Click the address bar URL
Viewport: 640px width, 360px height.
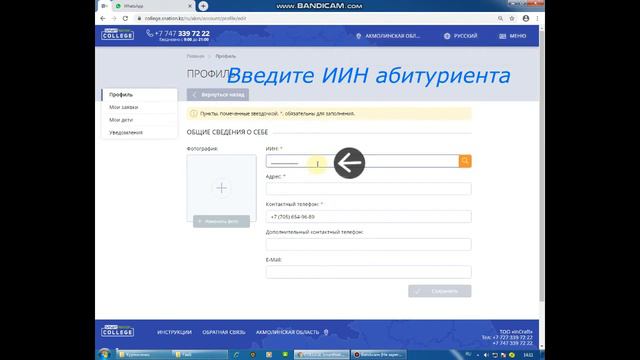(195, 18)
